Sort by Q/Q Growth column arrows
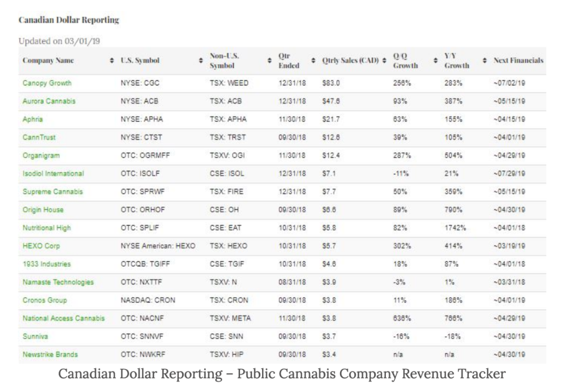The image size is (570, 392). 435,61
